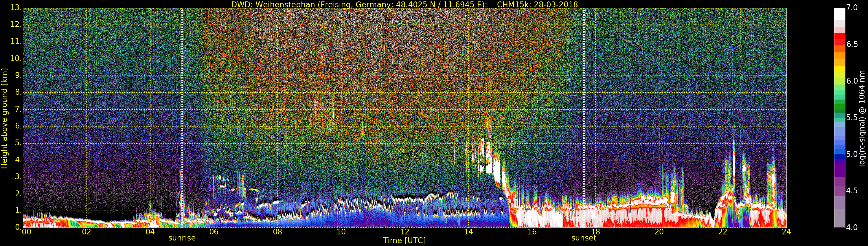The image size is (868, 246).
Task: Click the "4.5" colorbar tick label
Action: 852,191
